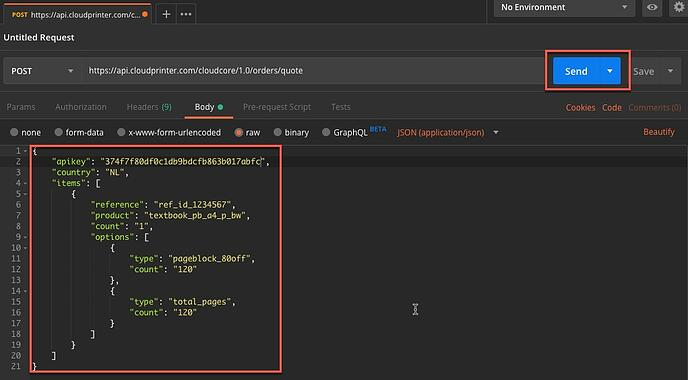The width and height of the screenshot is (688, 380).
Task: Click the "pageblock_80off" type value
Action: point(209,258)
